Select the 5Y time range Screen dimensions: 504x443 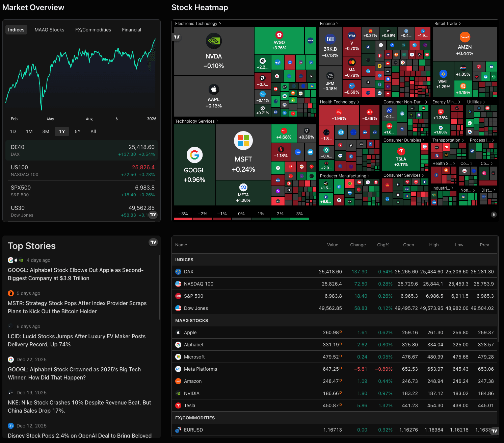(x=78, y=131)
